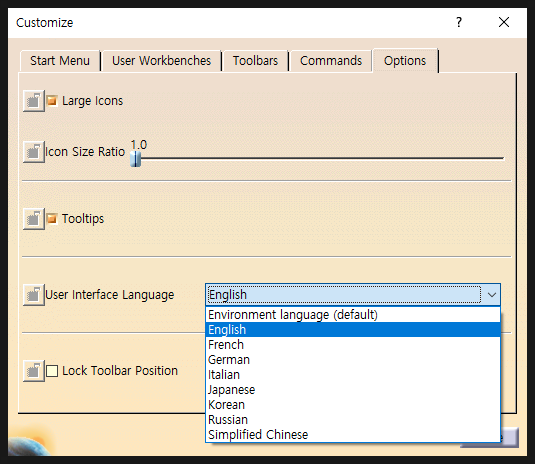Select the Options tab
Screen dimensions: 535x464
(405, 61)
